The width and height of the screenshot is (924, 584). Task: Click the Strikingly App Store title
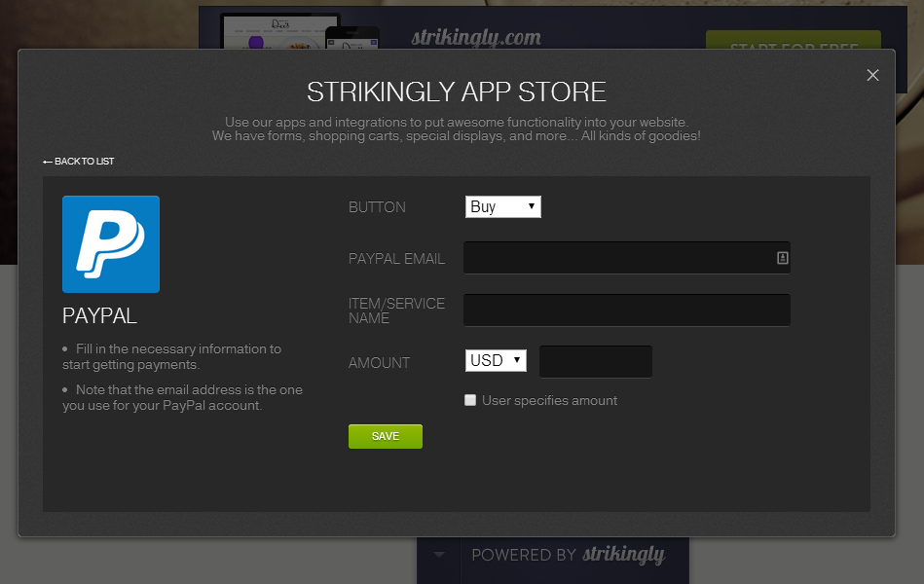click(457, 92)
